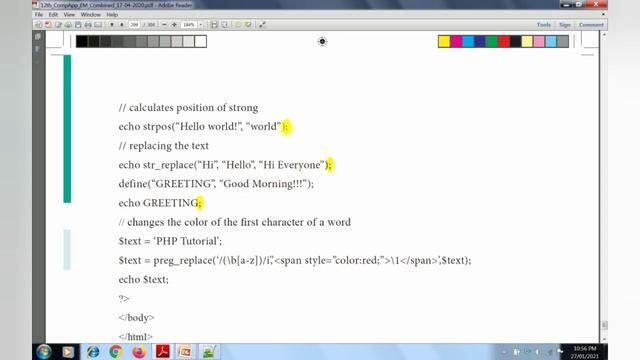
Task: Open PowerPoint from taskbar
Action: tap(185, 352)
